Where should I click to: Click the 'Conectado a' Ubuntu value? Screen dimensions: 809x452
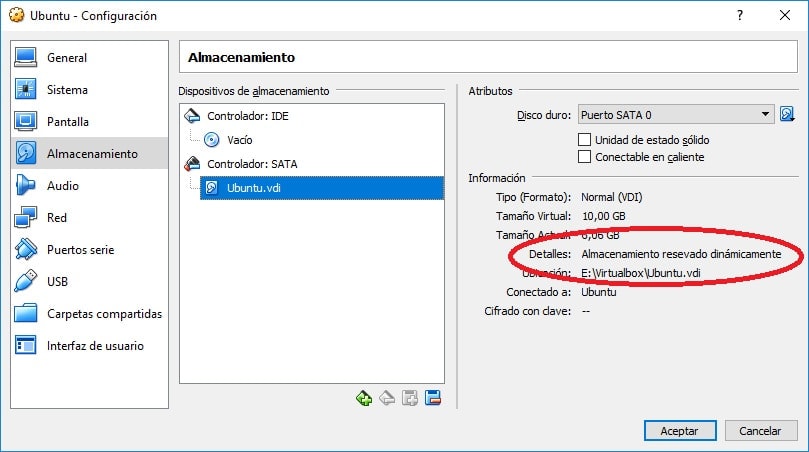599,292
